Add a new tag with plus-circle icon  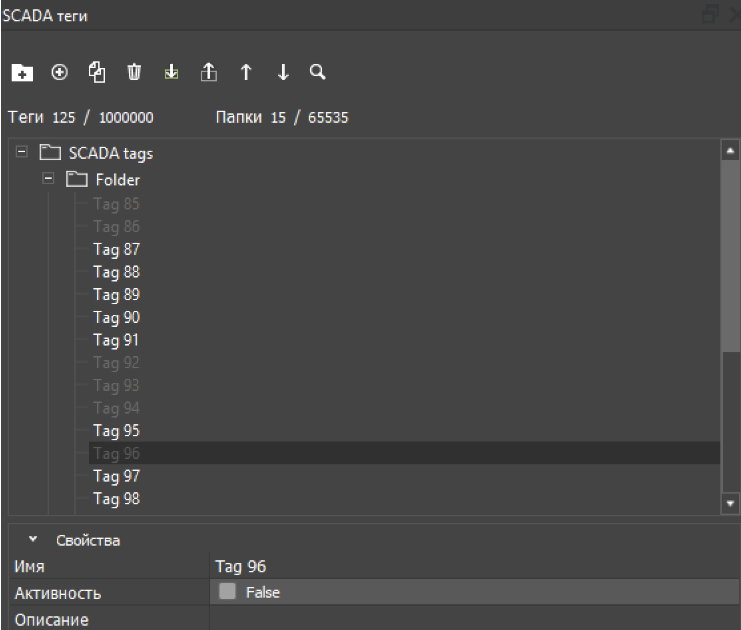[59, 72]
